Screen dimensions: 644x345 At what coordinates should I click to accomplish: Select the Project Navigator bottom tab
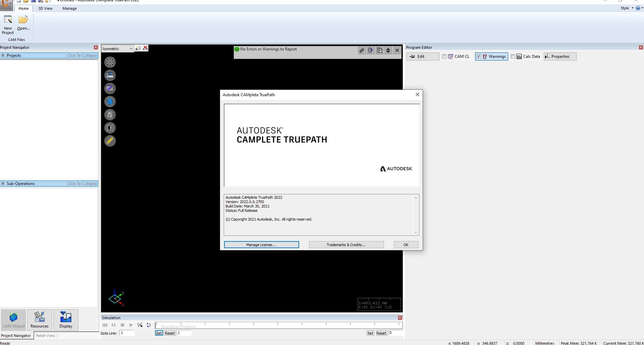16,336
